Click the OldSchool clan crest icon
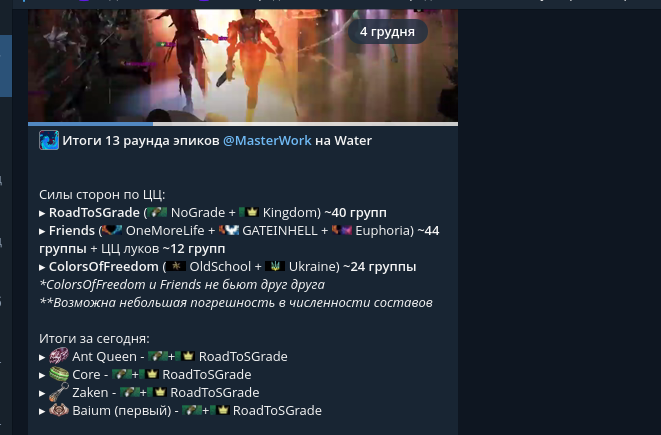This screenshot has height=435, width=661. (176, 266)
